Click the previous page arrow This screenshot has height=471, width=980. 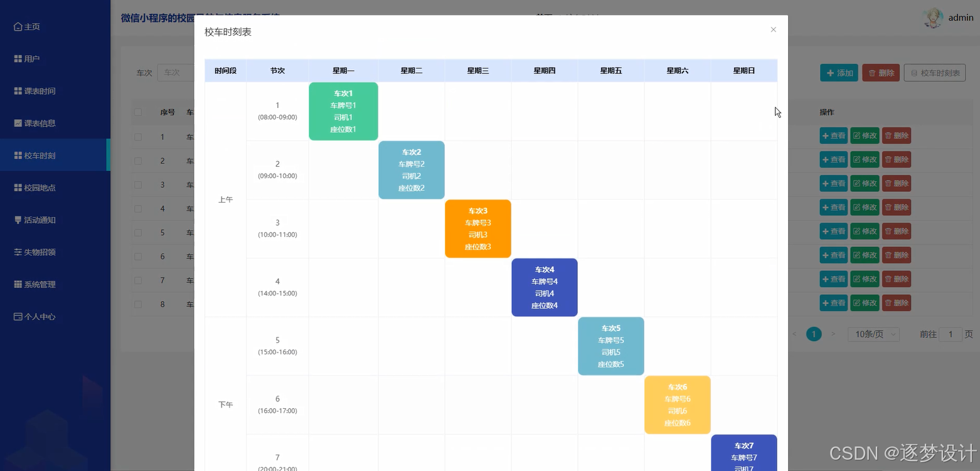(x=794, y=334)
